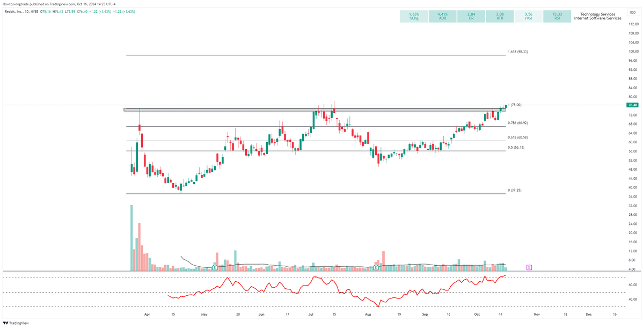The width and height of the screenshot is (644, 328).
Task: Click the 4.41% ADR stat box
Action: click(x=443, y=16)
